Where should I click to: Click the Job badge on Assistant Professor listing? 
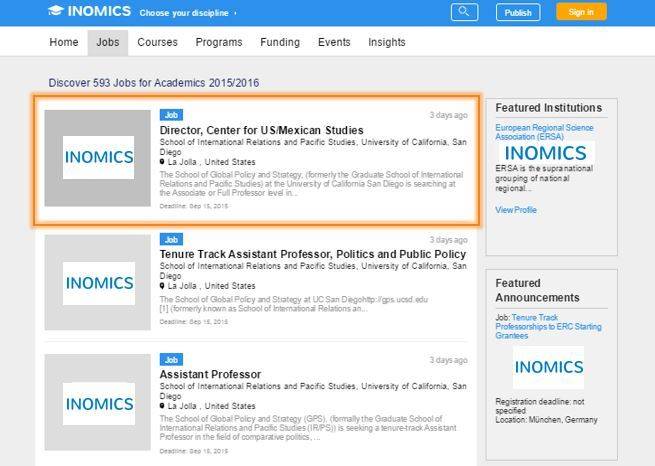coord(171,360)
